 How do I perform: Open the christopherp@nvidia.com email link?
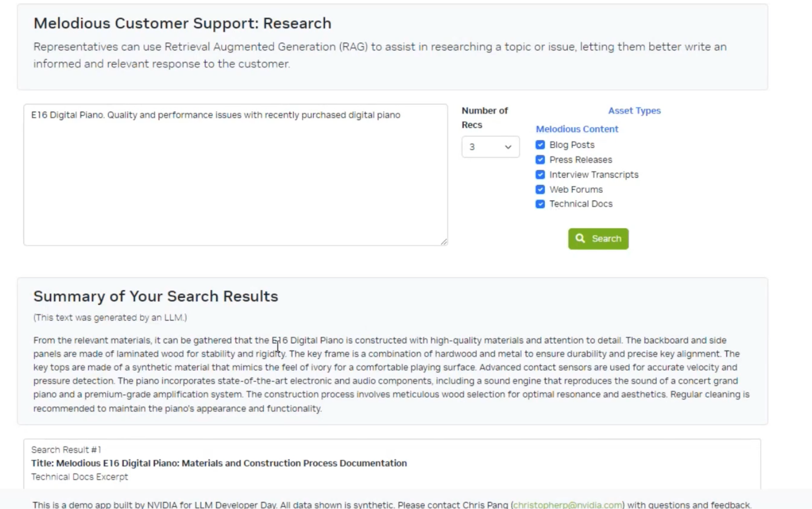[x=568, y=504]
